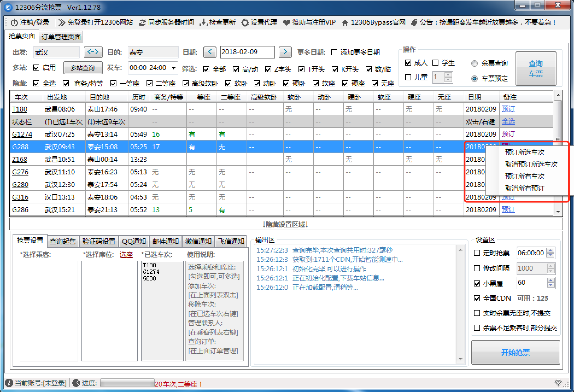
Task: Select the ticket grabbing page tab
Action: click(x=22, y=36)
